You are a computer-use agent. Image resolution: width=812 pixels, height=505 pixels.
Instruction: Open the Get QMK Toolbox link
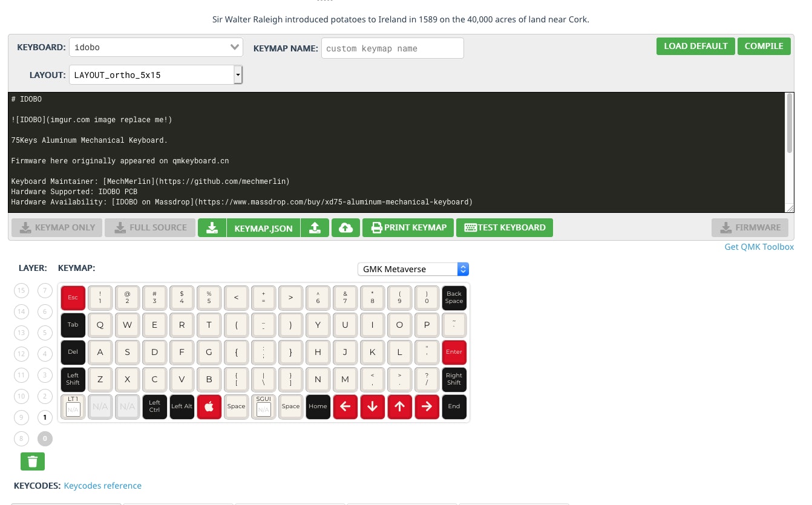[x=759, y=247]
